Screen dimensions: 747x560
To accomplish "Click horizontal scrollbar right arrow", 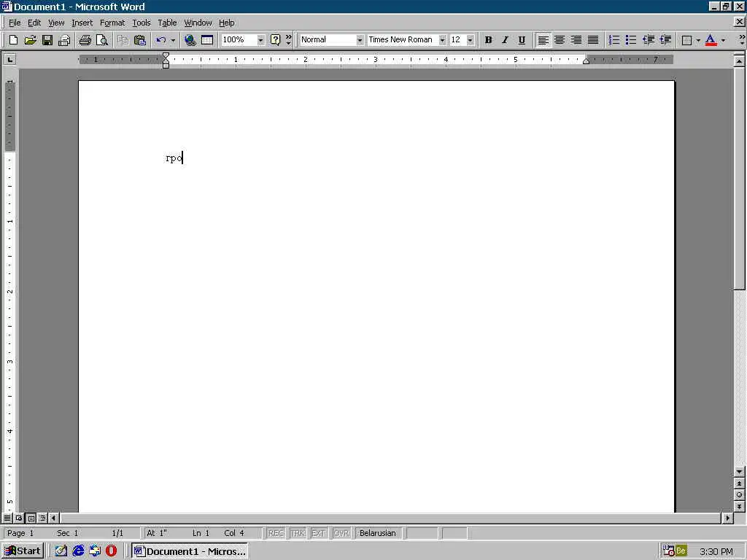I will (x=727, y=518).
